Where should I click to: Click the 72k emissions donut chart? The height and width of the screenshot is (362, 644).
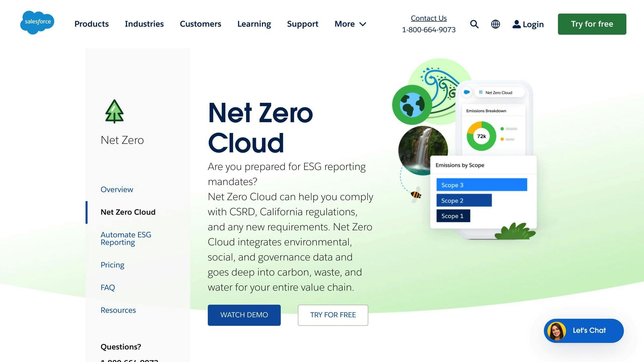coord(481,136)
